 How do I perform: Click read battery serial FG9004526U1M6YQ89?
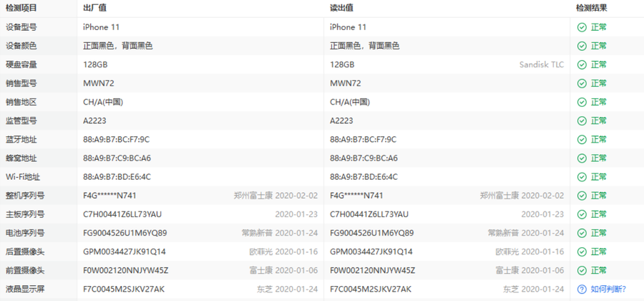click(371, 233)
